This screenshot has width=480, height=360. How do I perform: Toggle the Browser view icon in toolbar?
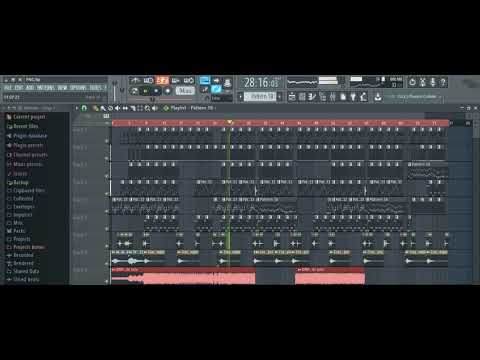click(x=323, y=96)
